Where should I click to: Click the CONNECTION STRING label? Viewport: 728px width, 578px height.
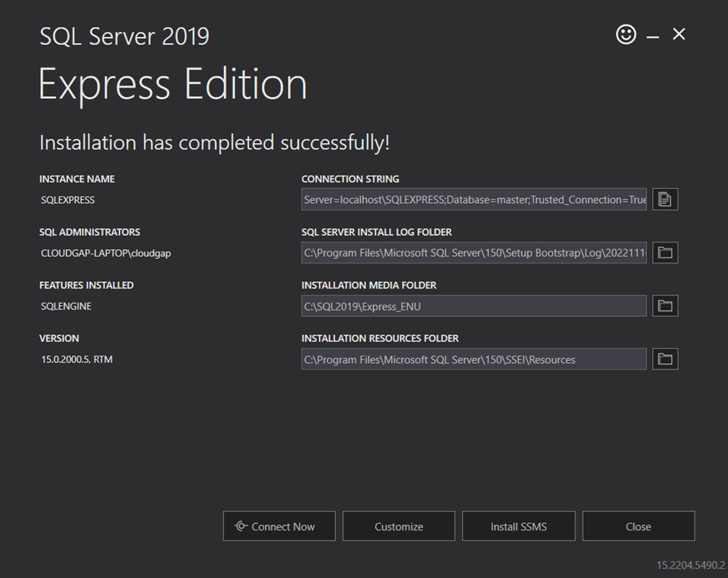350,179
